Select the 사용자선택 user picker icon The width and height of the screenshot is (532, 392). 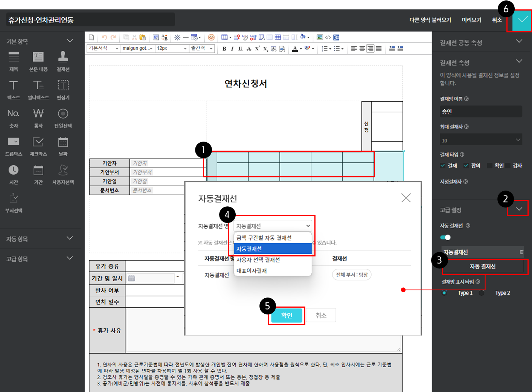coord(63,170)
